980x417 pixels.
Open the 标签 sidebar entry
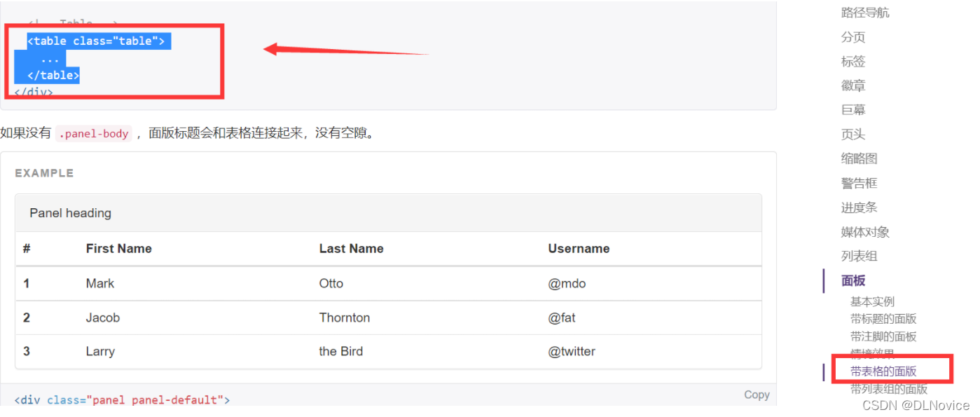click(x=853, y=62)
